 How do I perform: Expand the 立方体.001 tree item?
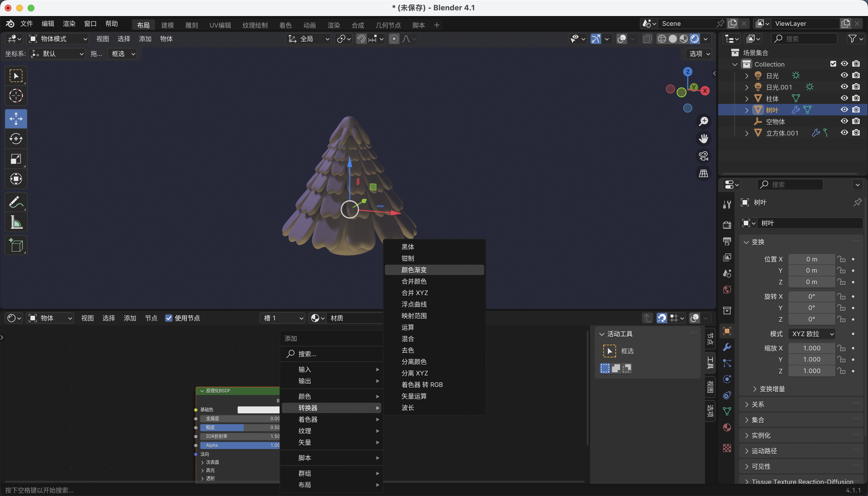tap(747, 133)
